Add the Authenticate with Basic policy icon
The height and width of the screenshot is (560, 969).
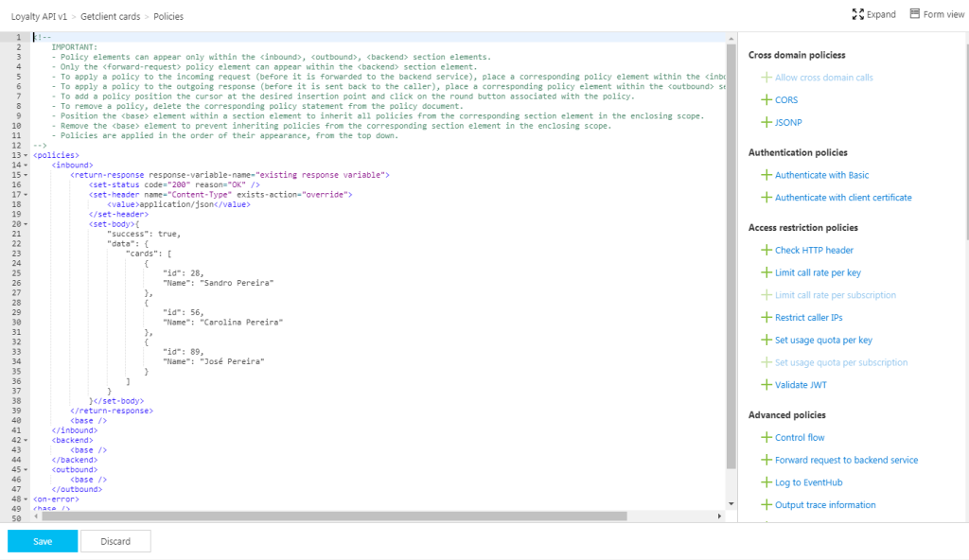766,175
